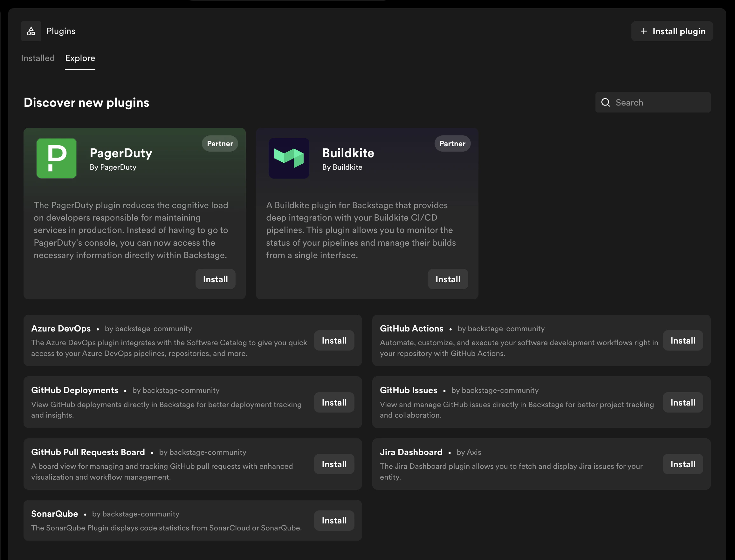Focus the plugin Search field
Viewport: 735px width, 560px height.
coord(653,102)
